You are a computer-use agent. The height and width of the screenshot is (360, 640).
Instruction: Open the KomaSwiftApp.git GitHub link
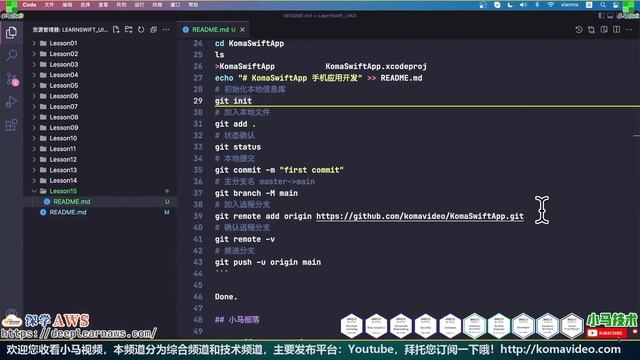[x=420, y=216]
